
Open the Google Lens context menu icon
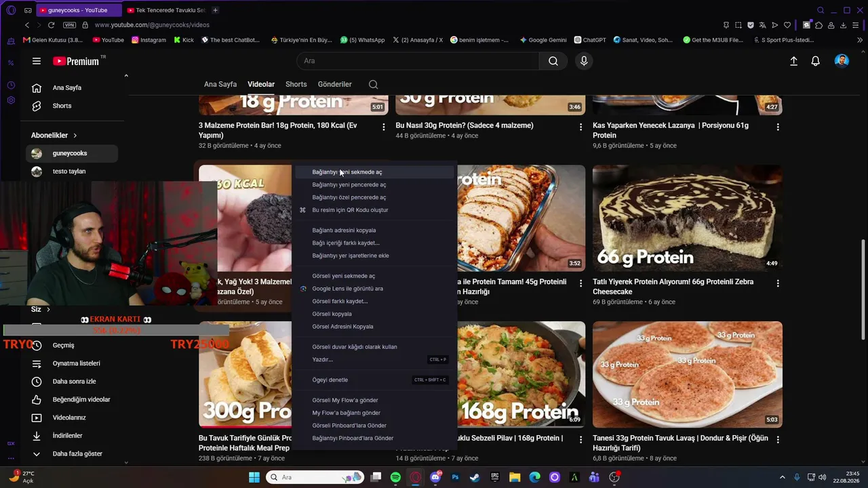coord(303,289)
